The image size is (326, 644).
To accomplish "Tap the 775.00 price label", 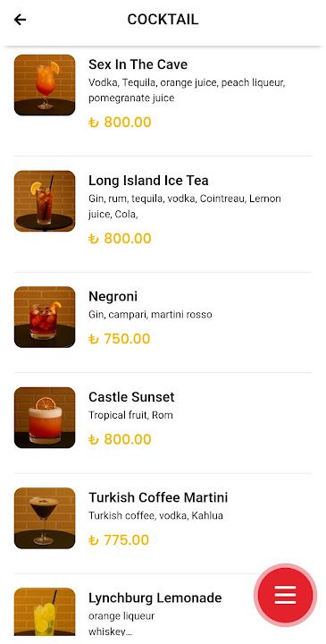I will tap(119, 540).
